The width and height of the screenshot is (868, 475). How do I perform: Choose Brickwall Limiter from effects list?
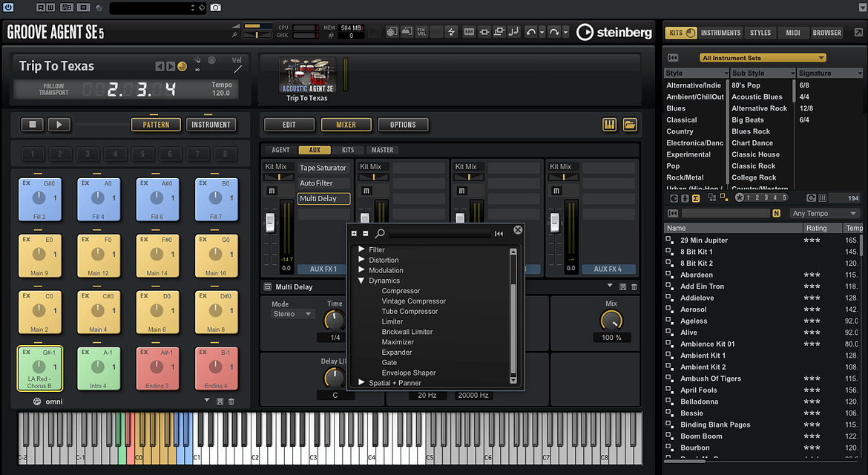click(x=407, y=332)
